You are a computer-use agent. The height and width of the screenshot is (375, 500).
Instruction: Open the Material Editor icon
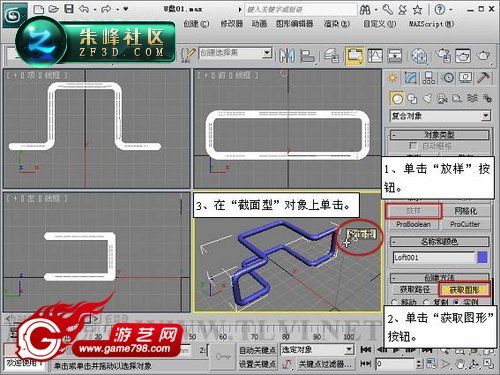pyautogui.click(x=419, y=56)
